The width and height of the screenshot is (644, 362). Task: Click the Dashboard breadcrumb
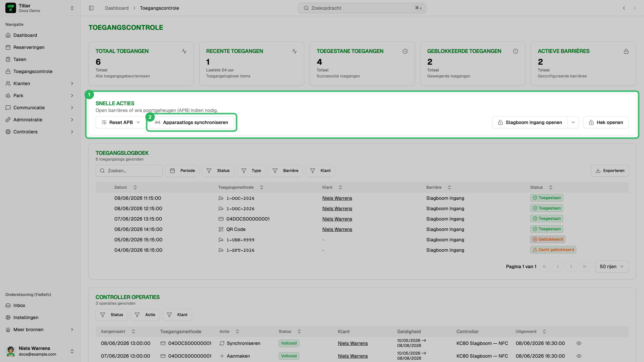click(x=117, y=8)
